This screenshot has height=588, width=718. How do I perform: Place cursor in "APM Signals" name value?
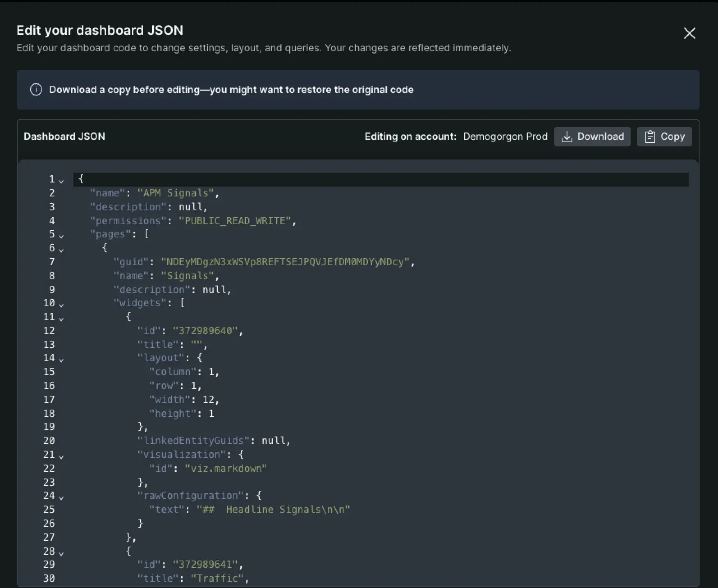(176, 193)
